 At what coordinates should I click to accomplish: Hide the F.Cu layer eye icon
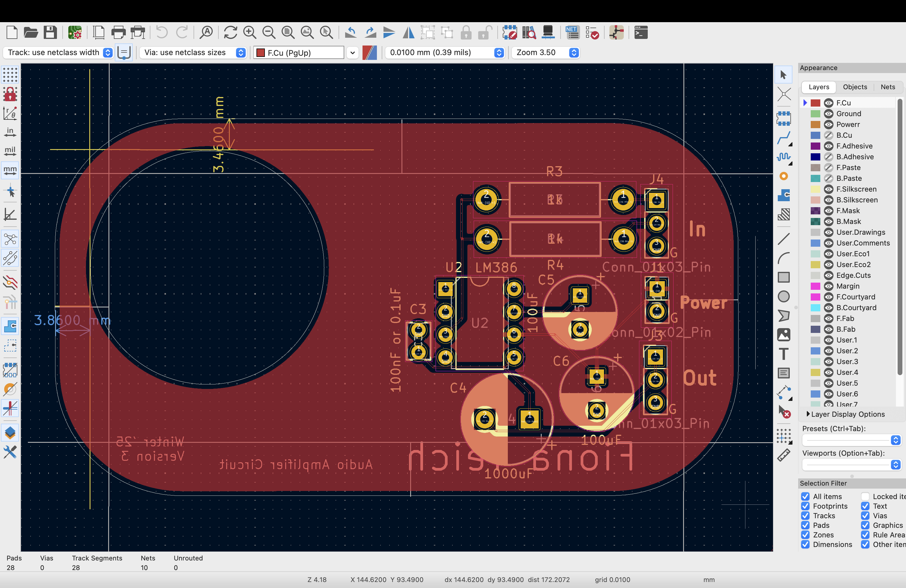[828, 103]
